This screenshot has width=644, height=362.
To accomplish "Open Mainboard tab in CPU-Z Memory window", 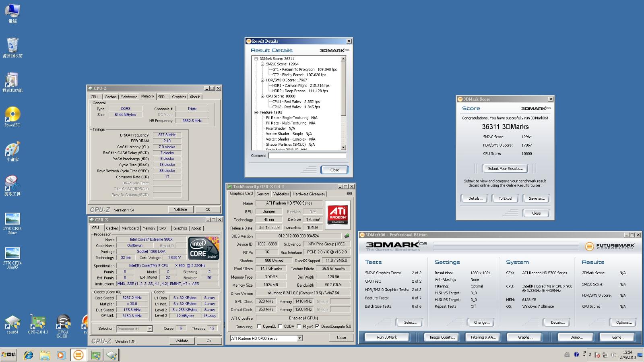I will [x=129, y=97].
